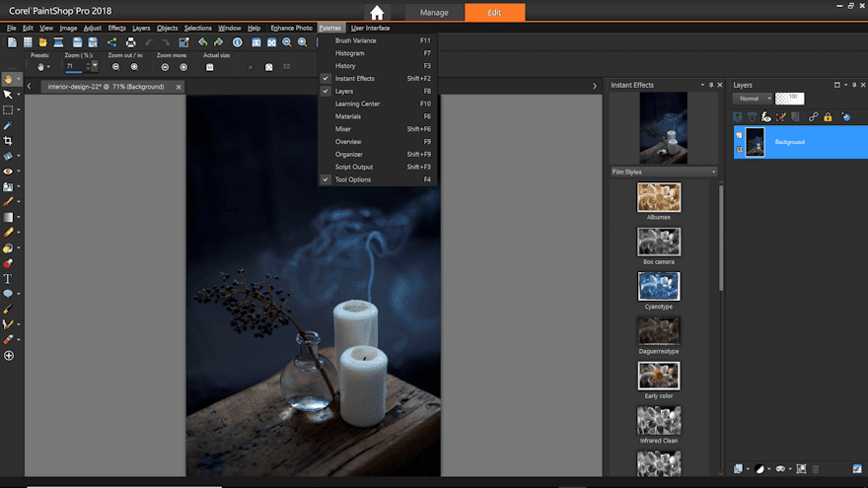Uncheck Instant Effects in Palettes menu

click(354, 78)
